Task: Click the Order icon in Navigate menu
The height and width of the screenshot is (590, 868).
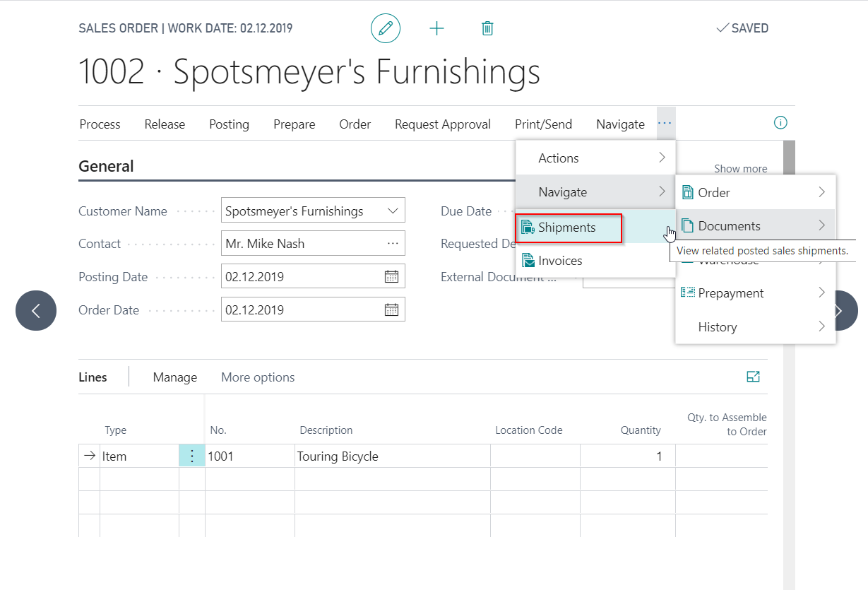Action: pyautogui.click(x=687, y=192)
